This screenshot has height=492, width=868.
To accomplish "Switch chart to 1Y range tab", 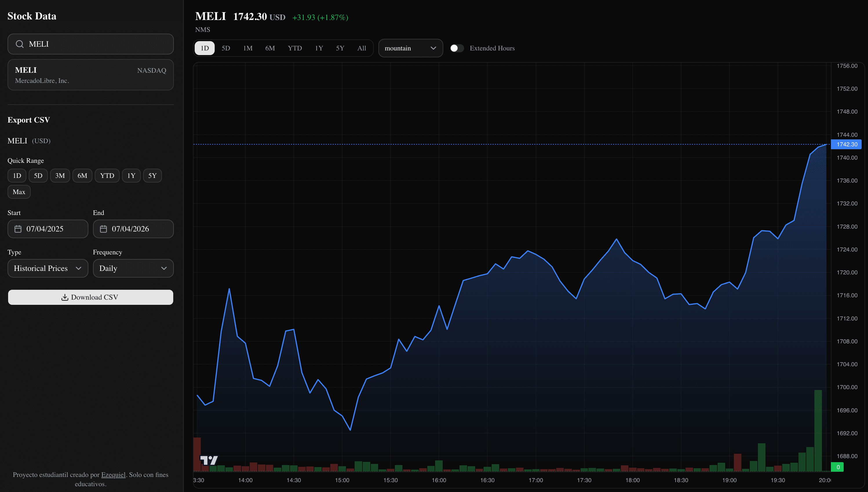I will point(319,48).
